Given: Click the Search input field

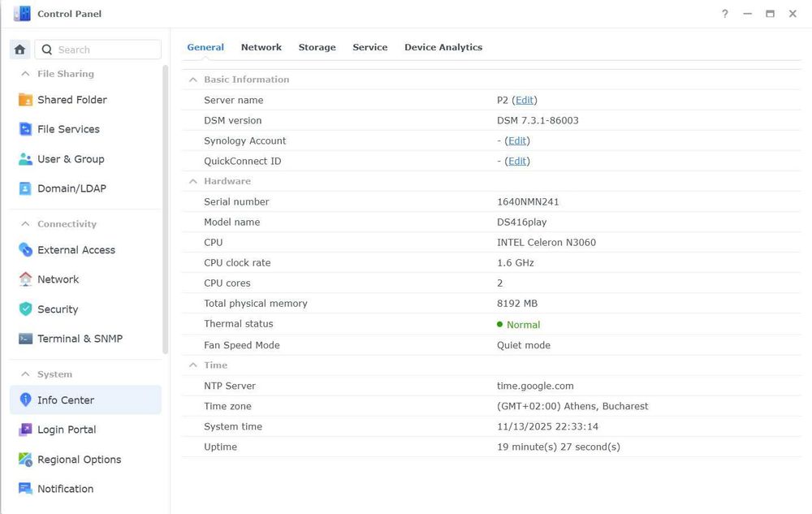Looking at the screenshot, I should click(98, 50).
